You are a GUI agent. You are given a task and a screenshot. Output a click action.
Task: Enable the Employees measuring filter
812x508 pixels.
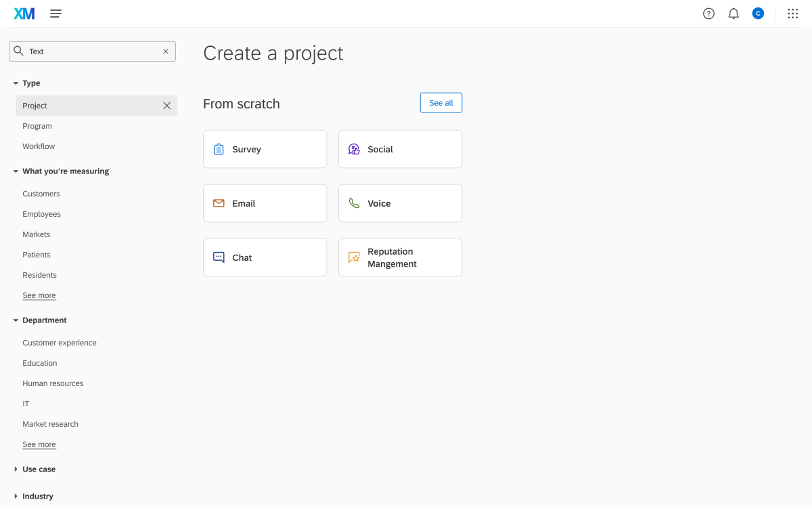click(x=41, y=213)
